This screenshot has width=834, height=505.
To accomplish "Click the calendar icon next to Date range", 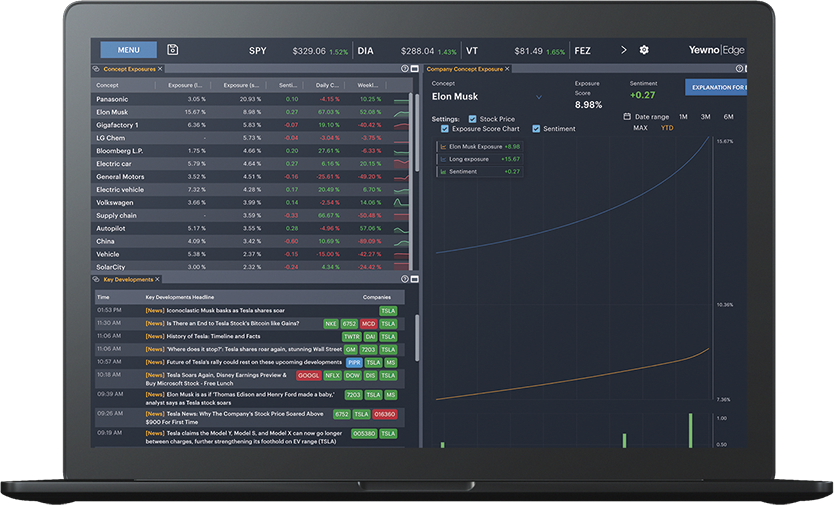I will pos(627,116).
